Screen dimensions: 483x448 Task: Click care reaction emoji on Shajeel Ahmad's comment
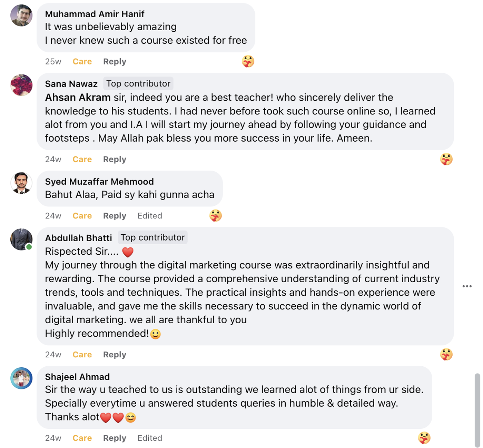tap(424, 438)
